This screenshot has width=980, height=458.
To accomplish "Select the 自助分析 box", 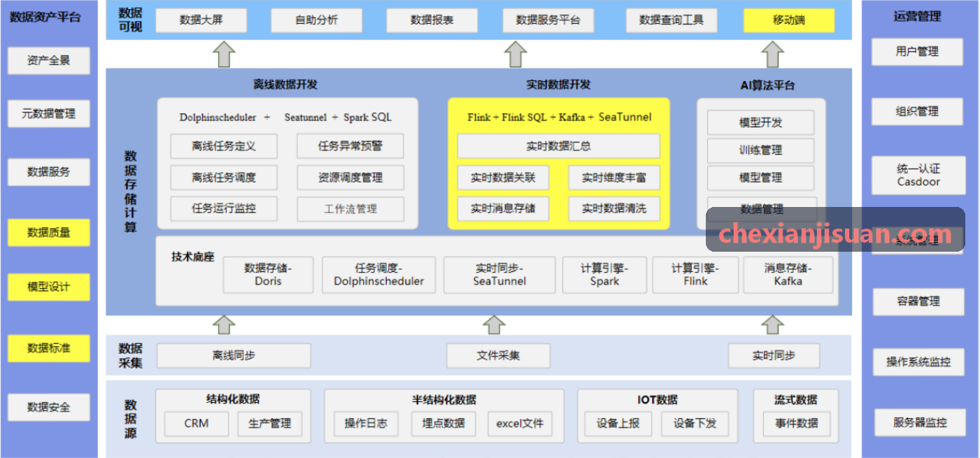I will coord(316,20).
